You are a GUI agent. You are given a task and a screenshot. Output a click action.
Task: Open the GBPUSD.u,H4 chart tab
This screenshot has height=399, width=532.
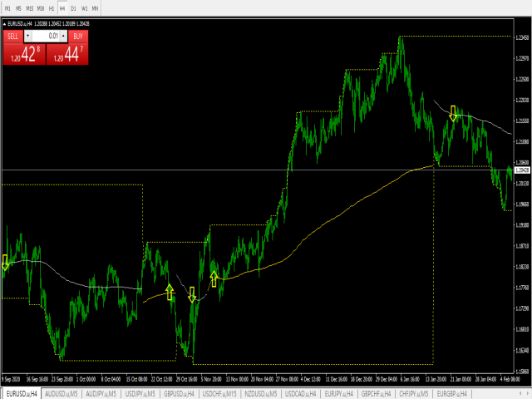click(x=179, y=393)
